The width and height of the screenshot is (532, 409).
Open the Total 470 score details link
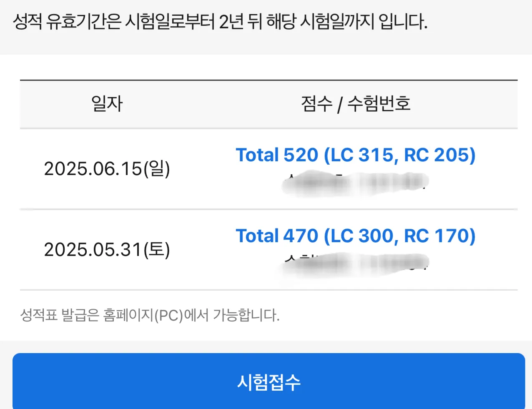356,236
